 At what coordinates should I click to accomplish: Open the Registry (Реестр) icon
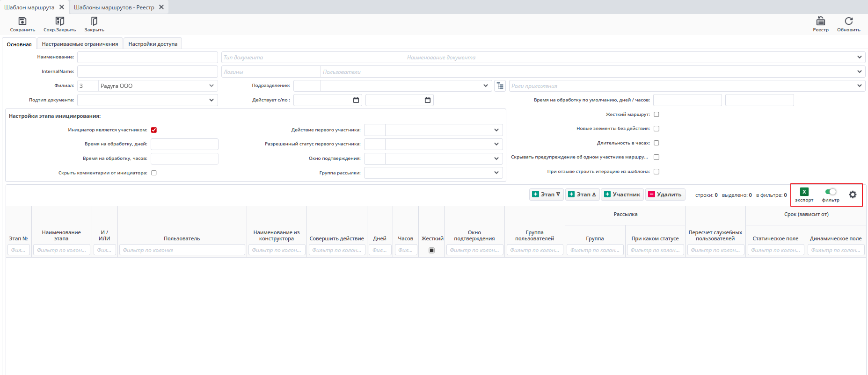(x=820, y=22)
